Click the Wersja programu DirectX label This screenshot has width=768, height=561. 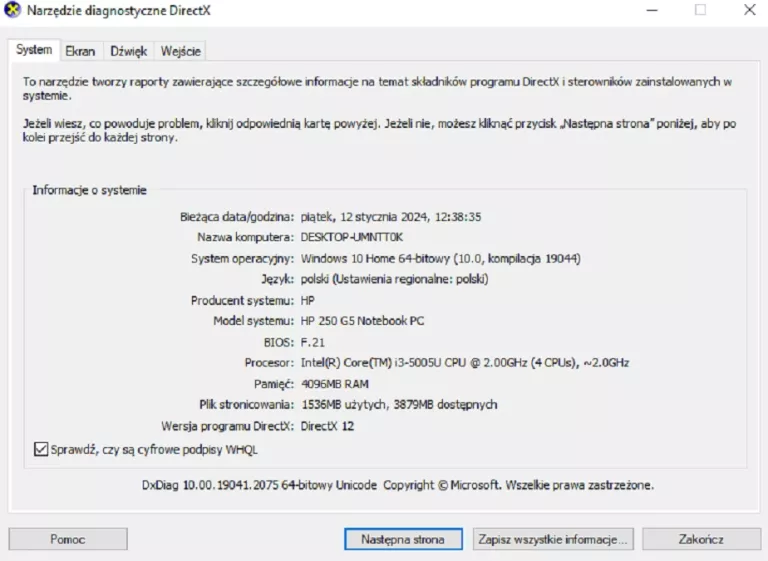(x=228, y=426)
